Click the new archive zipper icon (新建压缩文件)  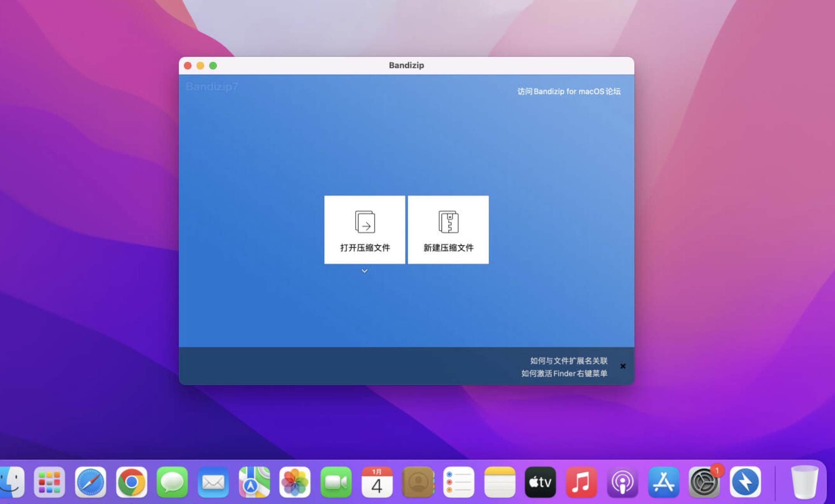pos(448,222)
